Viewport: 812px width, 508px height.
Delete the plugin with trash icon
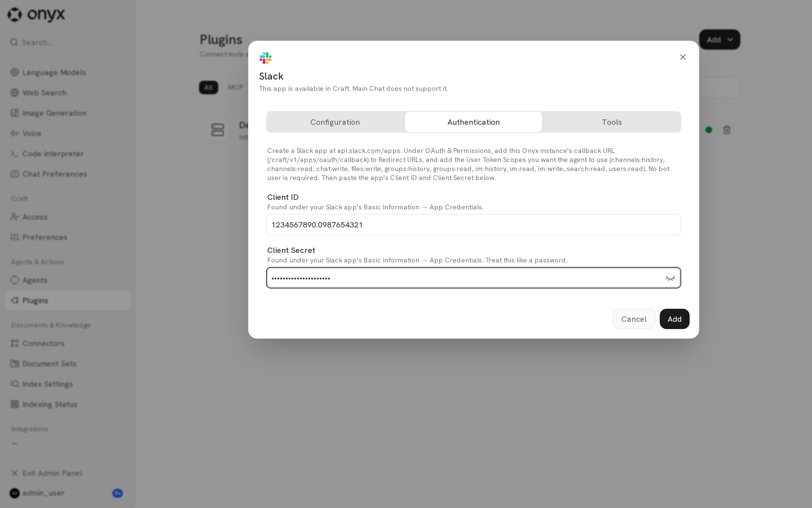[x=727, y=130]
